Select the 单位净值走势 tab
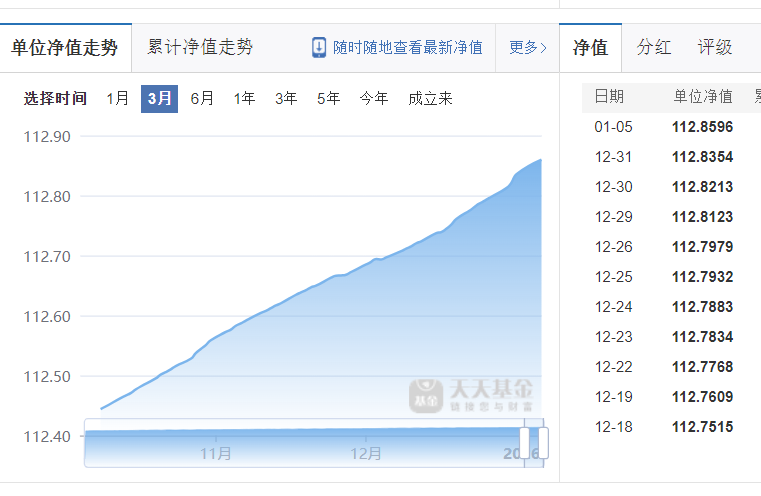Screen dimensions: 761x496 click(x=64, y=47)
